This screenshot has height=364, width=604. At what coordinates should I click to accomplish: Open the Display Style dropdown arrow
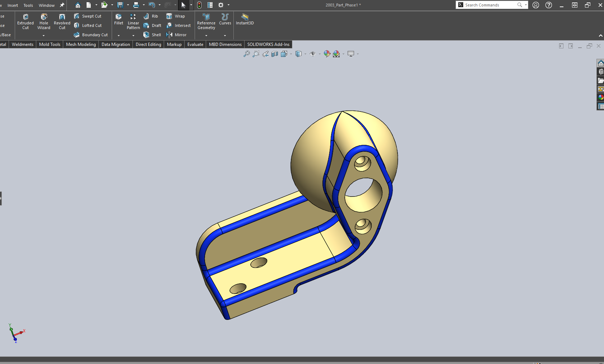pyautogui.click(x=305, y=54)
